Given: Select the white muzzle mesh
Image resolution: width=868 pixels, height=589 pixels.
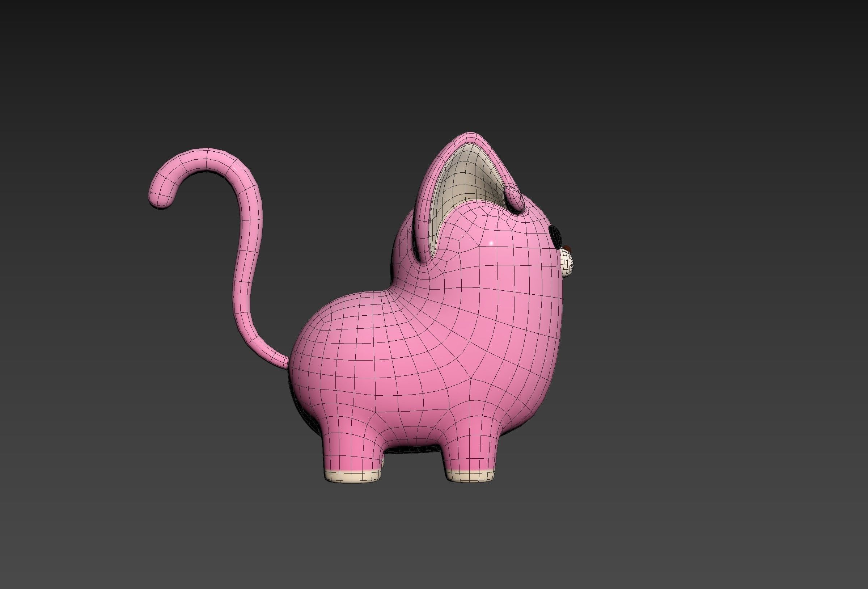Looking at the screenshot, I should point(567,264).
